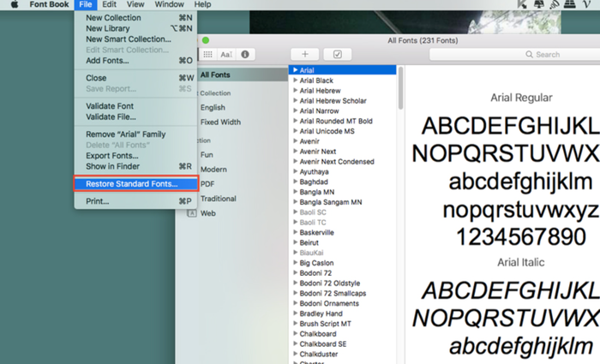600x364 pixels.
Task: Expand the Avenir Next disclosure triangle
Action: coord(296,151)
